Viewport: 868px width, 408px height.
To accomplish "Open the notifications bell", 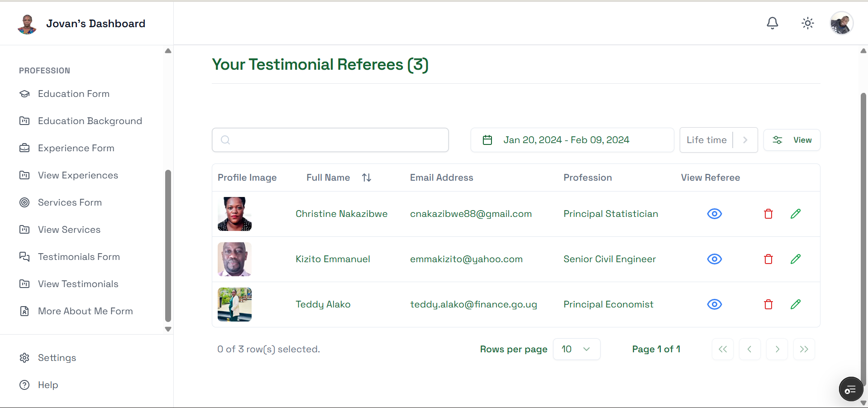I will pos(772,23).
